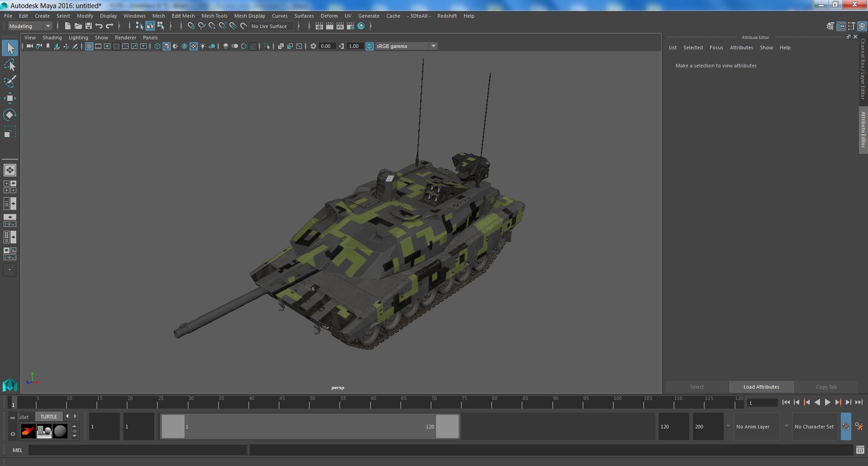Play animation forwards
868x466 pixels.
828,402
